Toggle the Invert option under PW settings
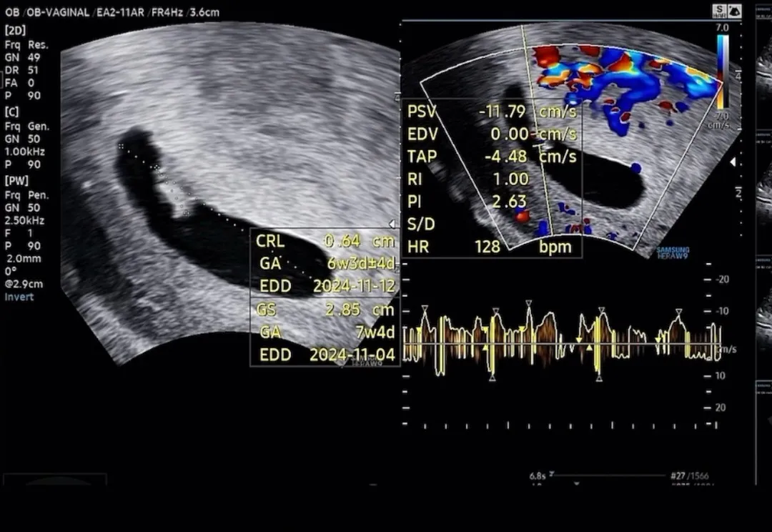 (x=19, y=297)
